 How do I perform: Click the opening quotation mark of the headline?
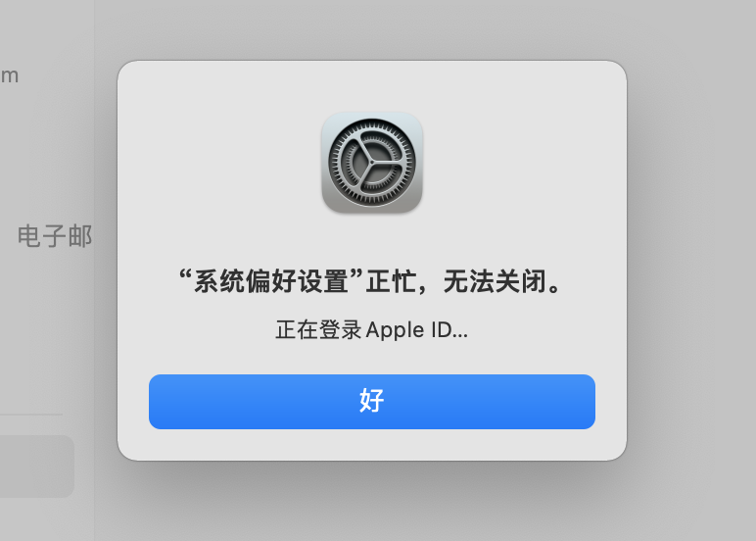pos(186,275)
